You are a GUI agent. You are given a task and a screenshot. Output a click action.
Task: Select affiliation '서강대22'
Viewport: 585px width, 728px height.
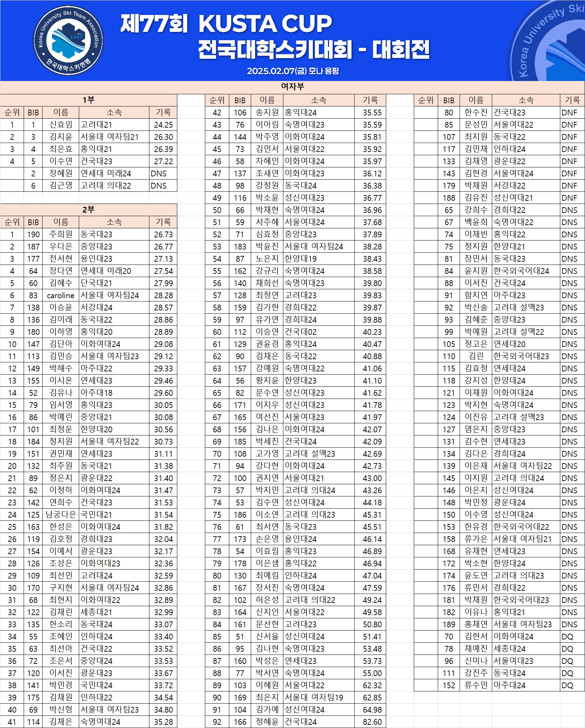click(x=526, y=186)
